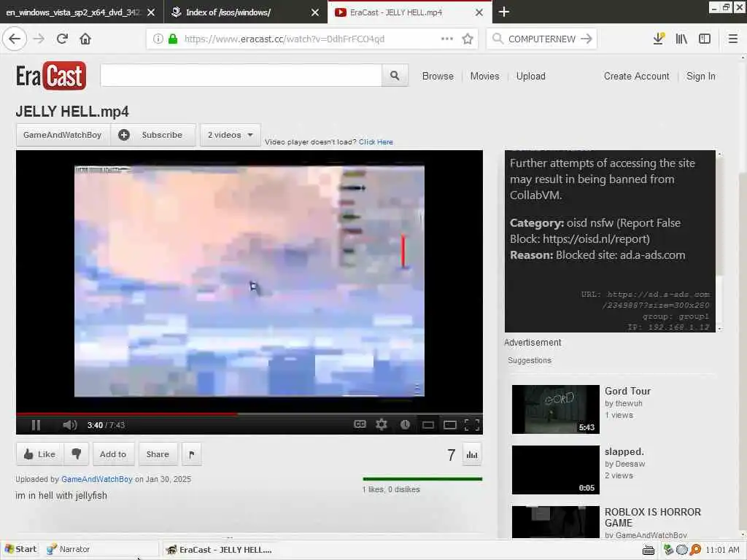
Task: Close the Index of /isos/windows/ tab
Action: pyautogui.click(x=315, y=12)
